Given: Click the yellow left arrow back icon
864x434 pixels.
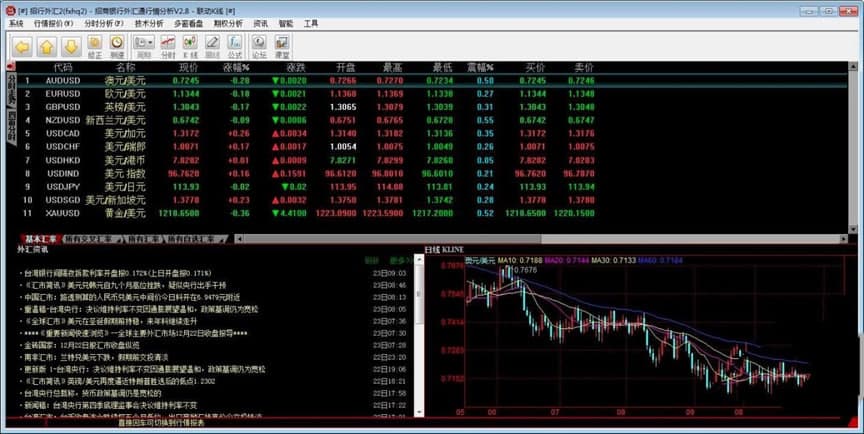Looking at the screenshot, I should coord(23,47).
